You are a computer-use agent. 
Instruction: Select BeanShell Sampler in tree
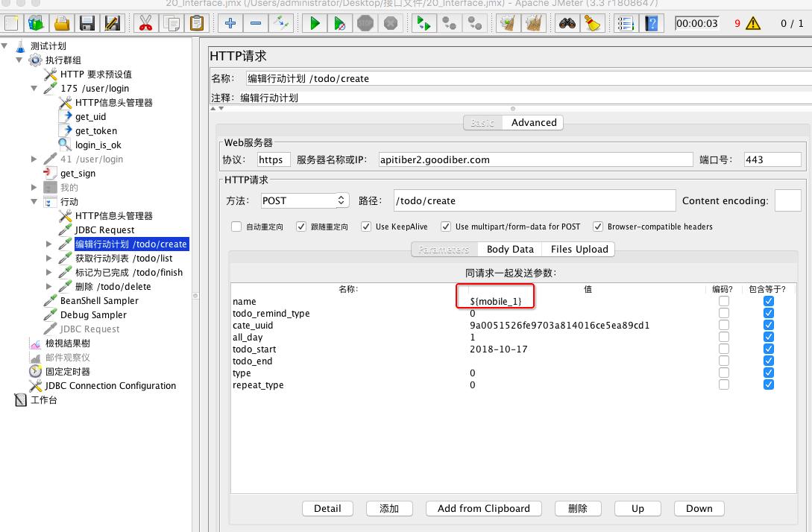[x=99, y=301]
